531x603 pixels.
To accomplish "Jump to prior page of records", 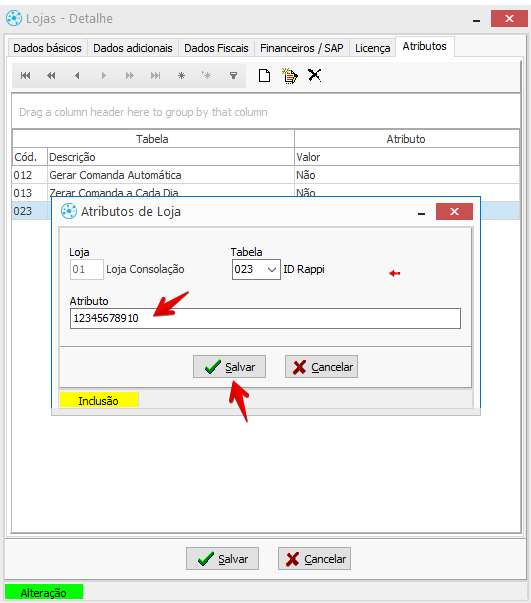I will 51,76.
